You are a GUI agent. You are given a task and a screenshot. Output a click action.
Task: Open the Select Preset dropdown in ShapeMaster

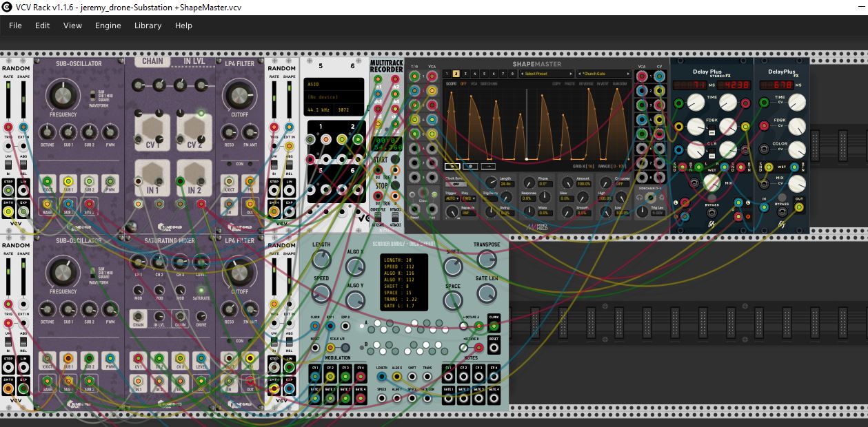tap(547, 74)
